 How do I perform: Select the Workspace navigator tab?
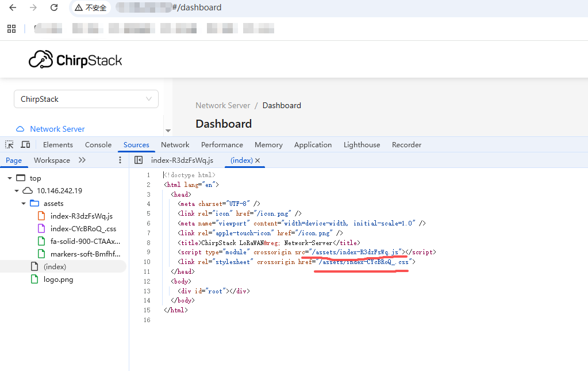point(52,160)
